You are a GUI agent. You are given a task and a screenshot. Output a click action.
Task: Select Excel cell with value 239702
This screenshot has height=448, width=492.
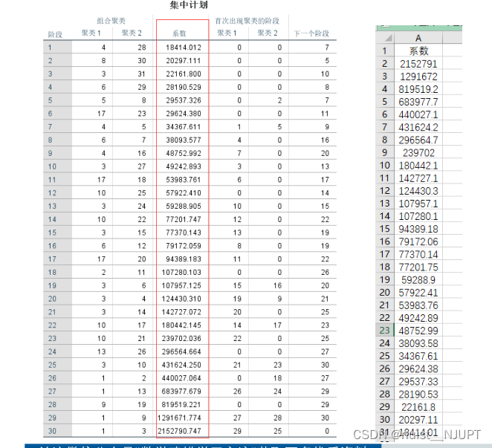pos(418,153)
